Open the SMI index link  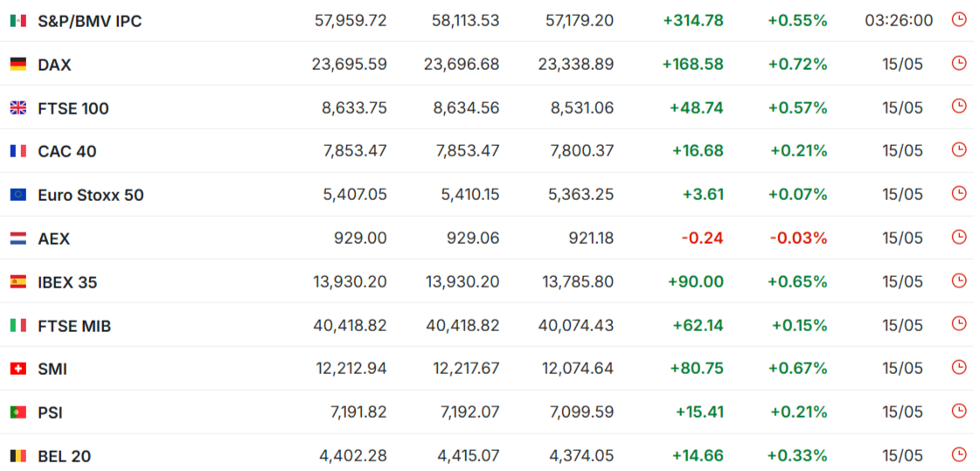tap(52, 370)
